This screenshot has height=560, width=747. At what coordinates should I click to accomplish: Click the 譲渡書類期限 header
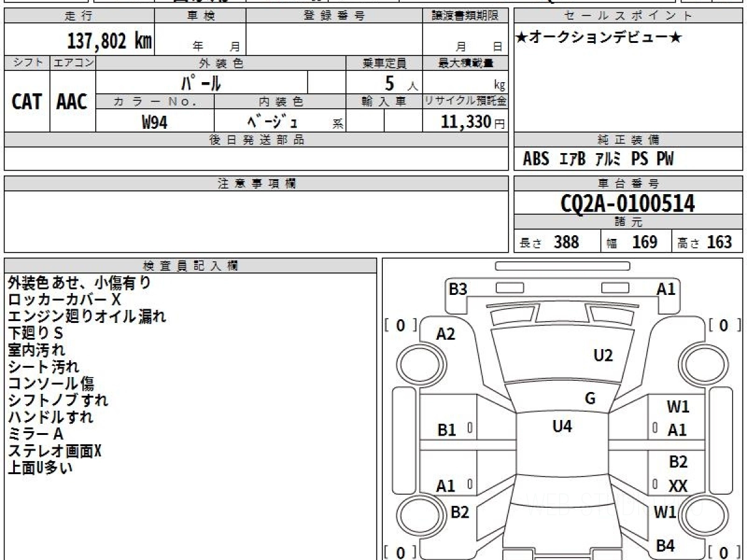click(465, 16)
